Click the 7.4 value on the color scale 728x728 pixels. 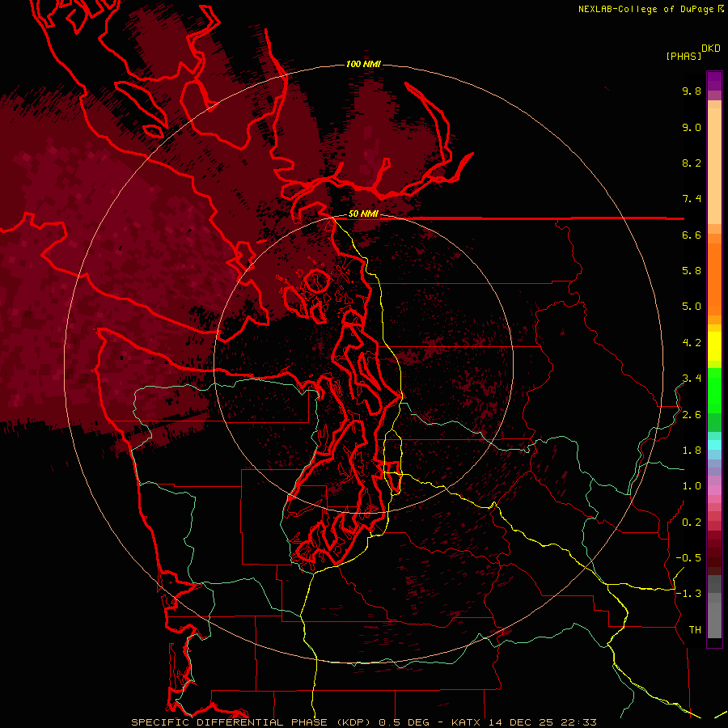pyautogui.click(x=692, y=199)
